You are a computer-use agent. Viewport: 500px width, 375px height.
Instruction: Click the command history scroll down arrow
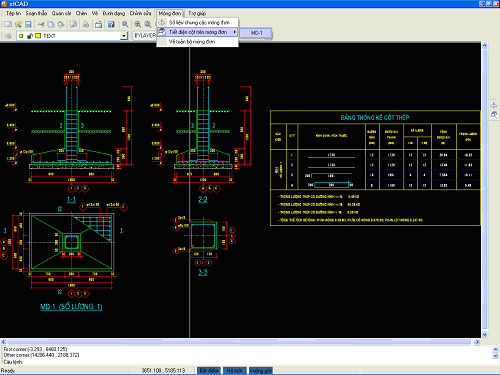(495, 356)
